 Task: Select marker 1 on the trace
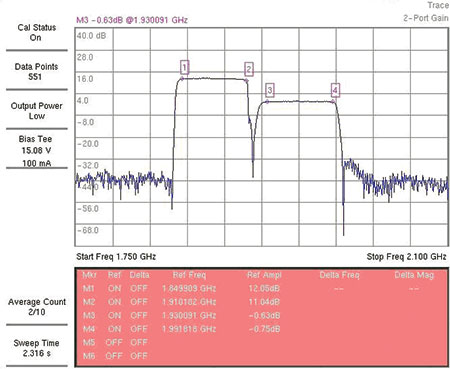point(184,67)
